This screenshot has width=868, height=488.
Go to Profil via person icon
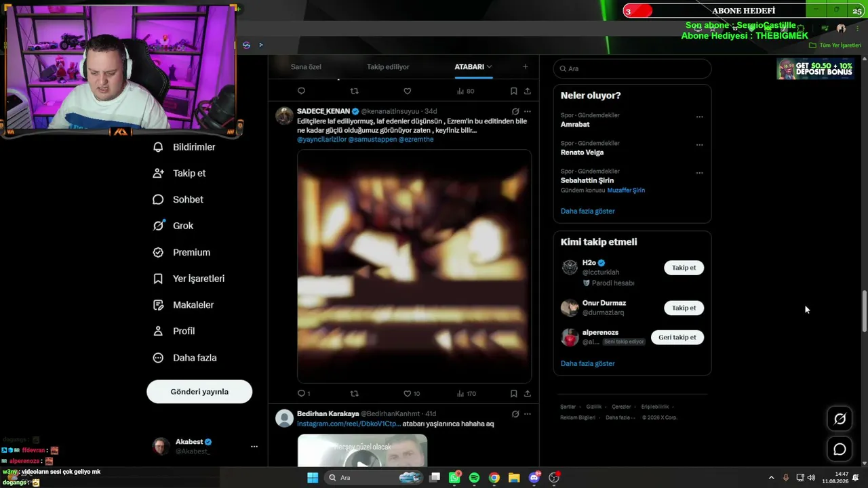pos(158,331)
